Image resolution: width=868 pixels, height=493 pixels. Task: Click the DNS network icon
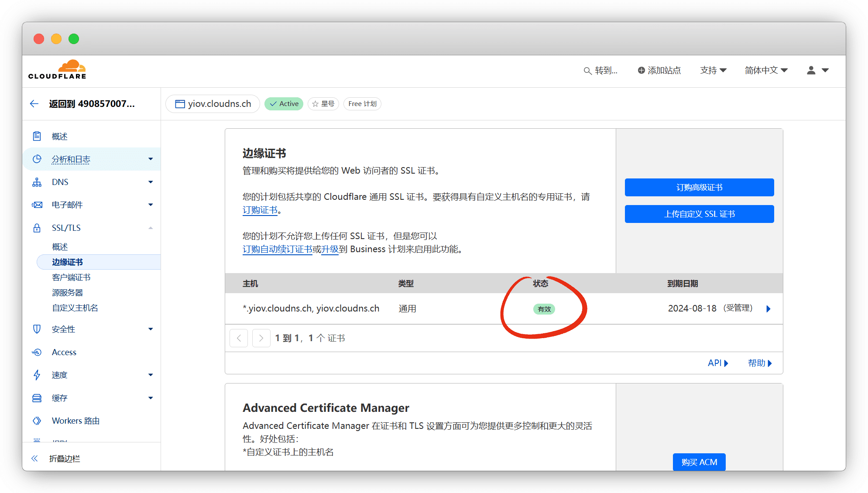(x=37, y=182)
